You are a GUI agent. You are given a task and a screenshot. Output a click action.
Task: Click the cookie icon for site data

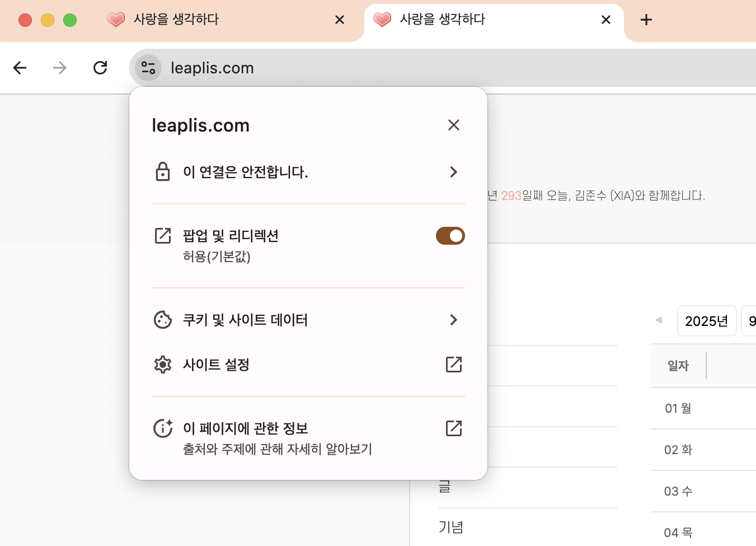[163, 320]
